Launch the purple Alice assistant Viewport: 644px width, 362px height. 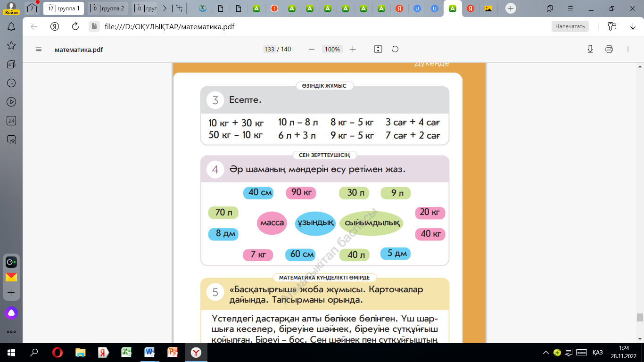[11, 313]
